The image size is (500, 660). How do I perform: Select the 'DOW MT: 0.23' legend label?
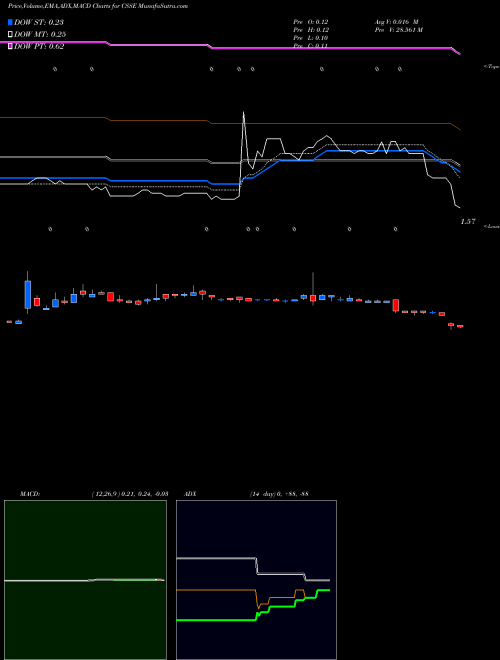pyautogui.click(x=40, y=34)
